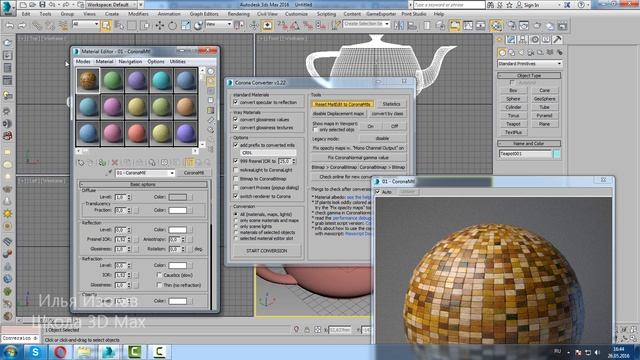Toggle add prefix to converted mtls checkbox
This screenshot has height=360, width=640.
point(236,145)
